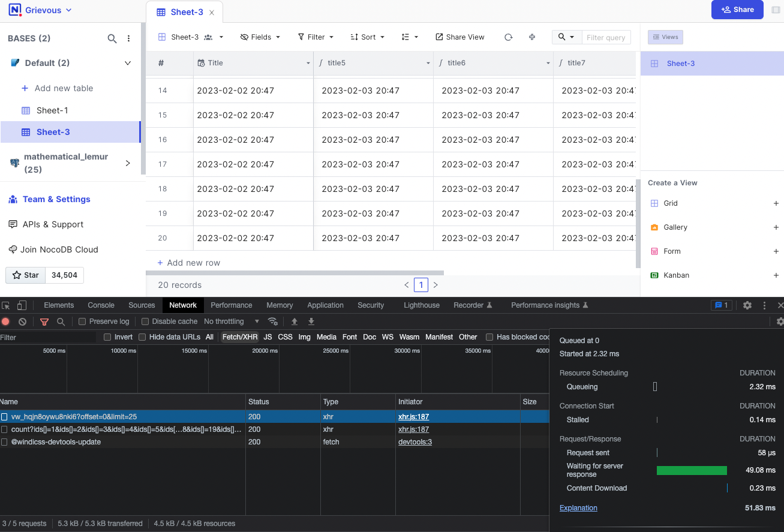Image resolution: width=784 pixels, height=532 pixels.
Task: Add a Form view with plus icon
Action: pyautogui.click(x=776, y=251)
